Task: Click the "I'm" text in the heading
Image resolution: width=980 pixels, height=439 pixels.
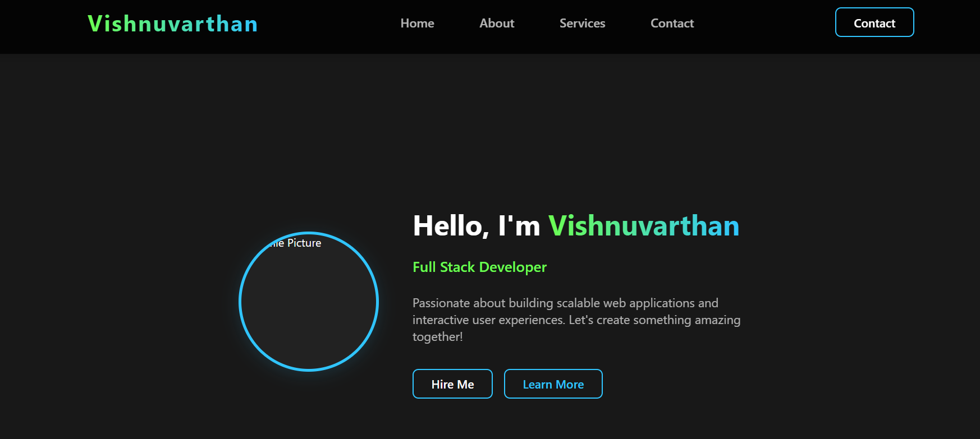Action: tap(519, 226)
